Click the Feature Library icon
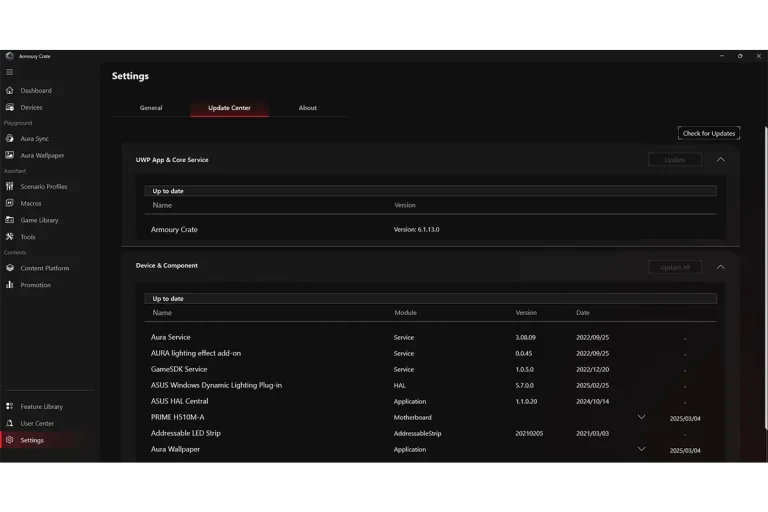The image size is (768, 512). tap(9, 406)
